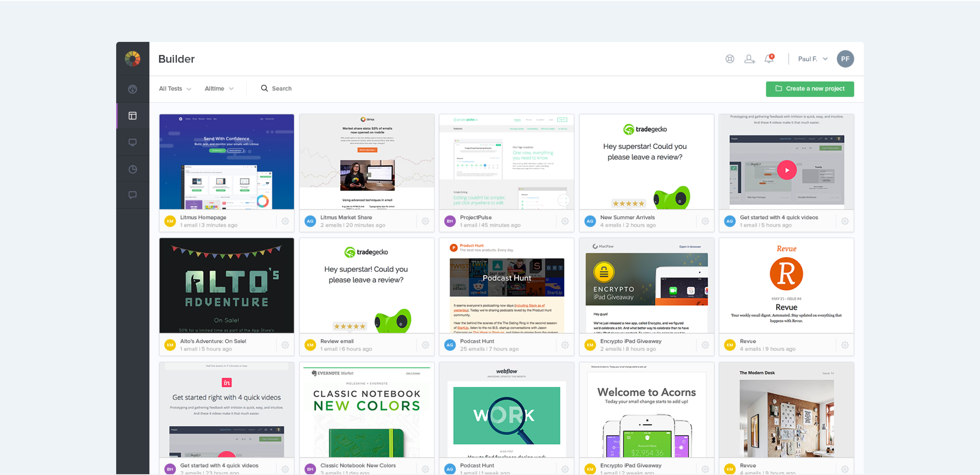Click the Search field

tap(281, 89)
